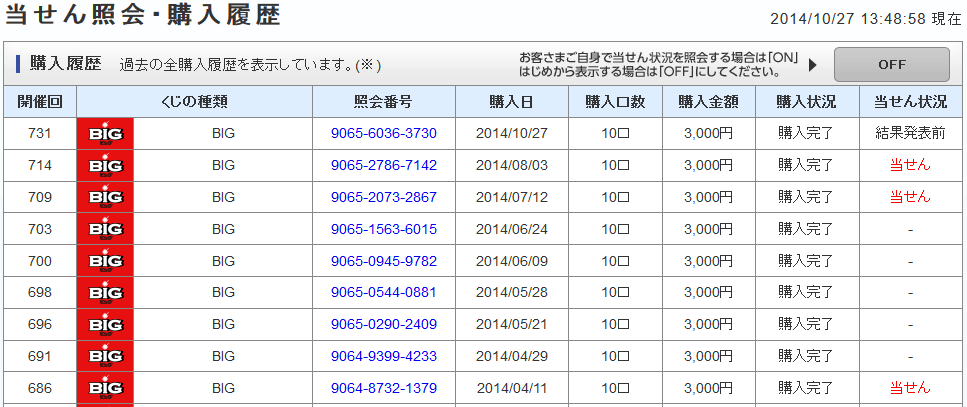This screenshot has height=407, width=967.
Task: Click the BIG logo icon for round 731
Action: 105,133
